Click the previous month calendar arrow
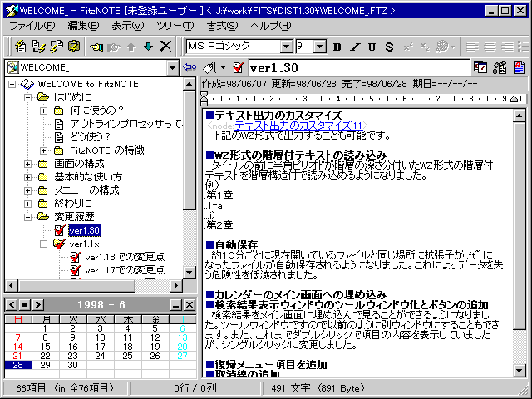Screen dimensions: 532x399 pyautogui.click(x=12, y=305)
